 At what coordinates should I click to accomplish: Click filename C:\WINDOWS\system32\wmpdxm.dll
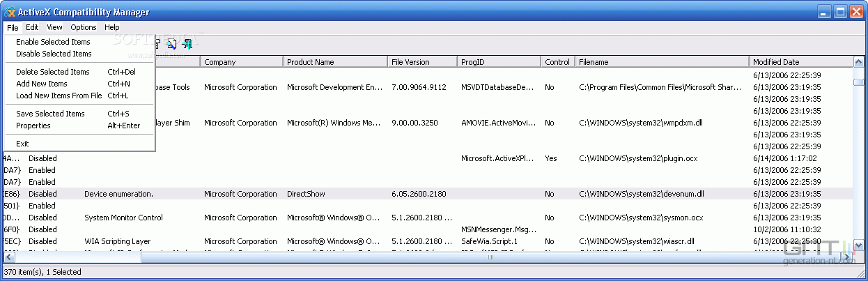[642, 123]
